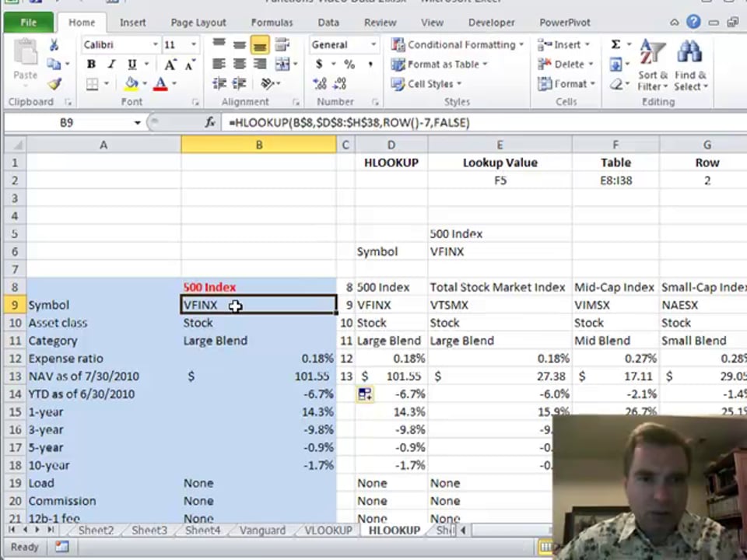
Task: Click the Merge & Center icon
Action: pos(282,65)
